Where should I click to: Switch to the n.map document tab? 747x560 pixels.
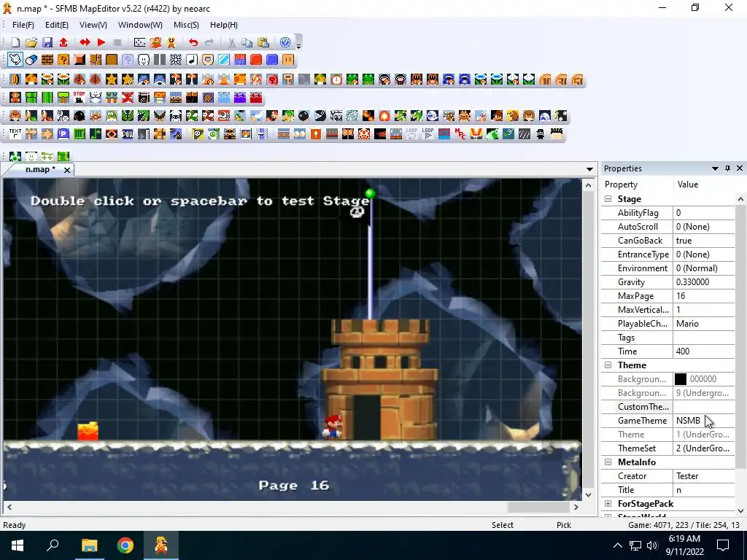point(40,169)
